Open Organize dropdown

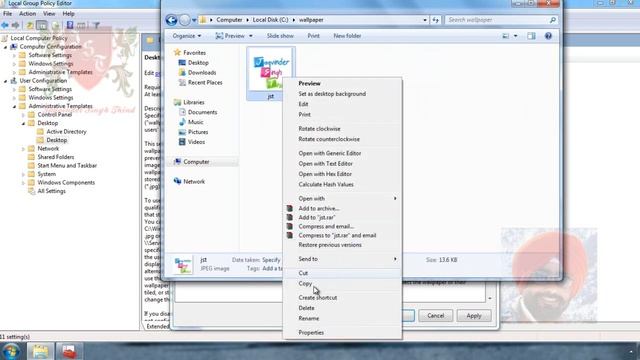187,36
